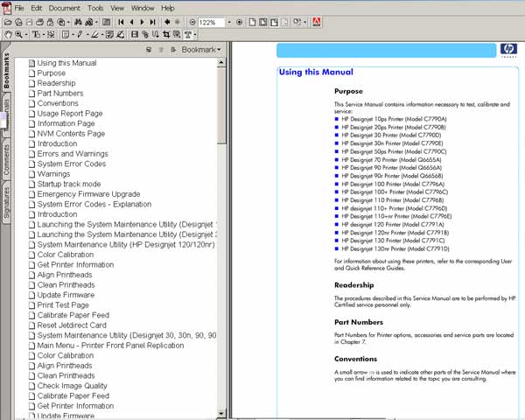Select the Text Select tool
525x420 pixels.
[36, 34]
